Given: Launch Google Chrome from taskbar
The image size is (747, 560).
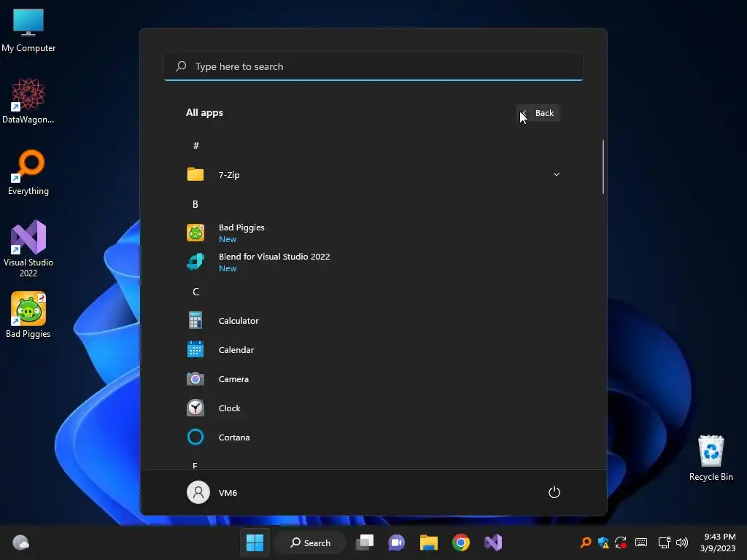Looking at the screenshot, I should tap(461, 542).
